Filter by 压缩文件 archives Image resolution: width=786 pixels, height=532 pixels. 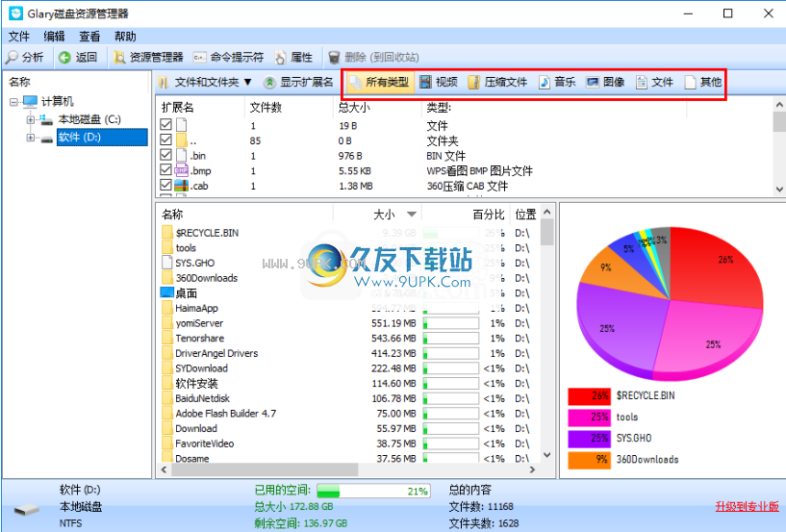click(x=497, y=82)
